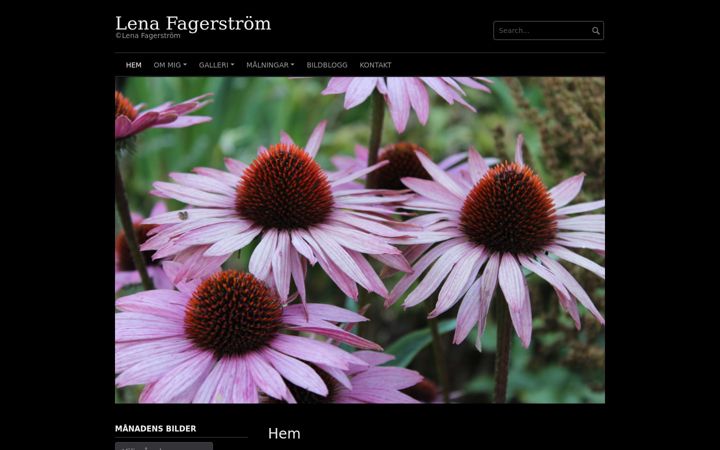Click the Hem page heading

click(x=284, y=434)
